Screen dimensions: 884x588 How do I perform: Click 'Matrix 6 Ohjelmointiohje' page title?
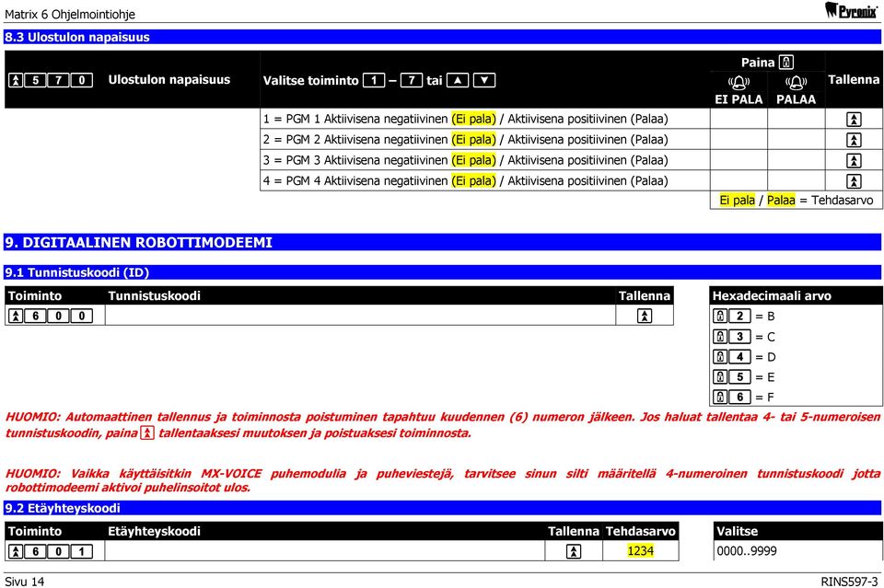click(x=70, y=14)
